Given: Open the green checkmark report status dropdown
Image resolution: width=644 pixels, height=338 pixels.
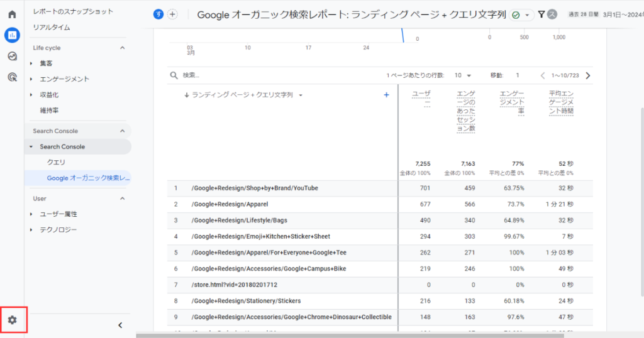Looking at the screenshot, I should point(521,15).
